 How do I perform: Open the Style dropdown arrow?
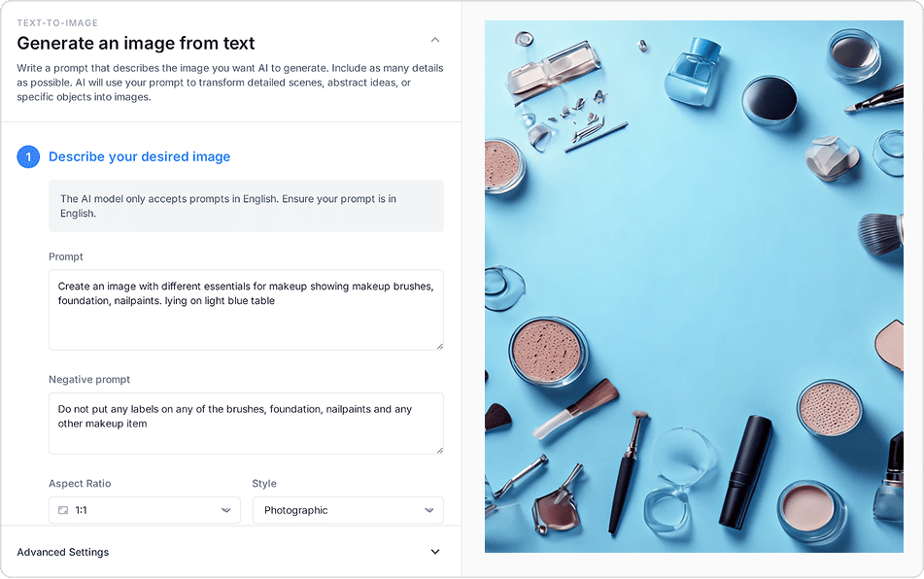pos(429,510)
